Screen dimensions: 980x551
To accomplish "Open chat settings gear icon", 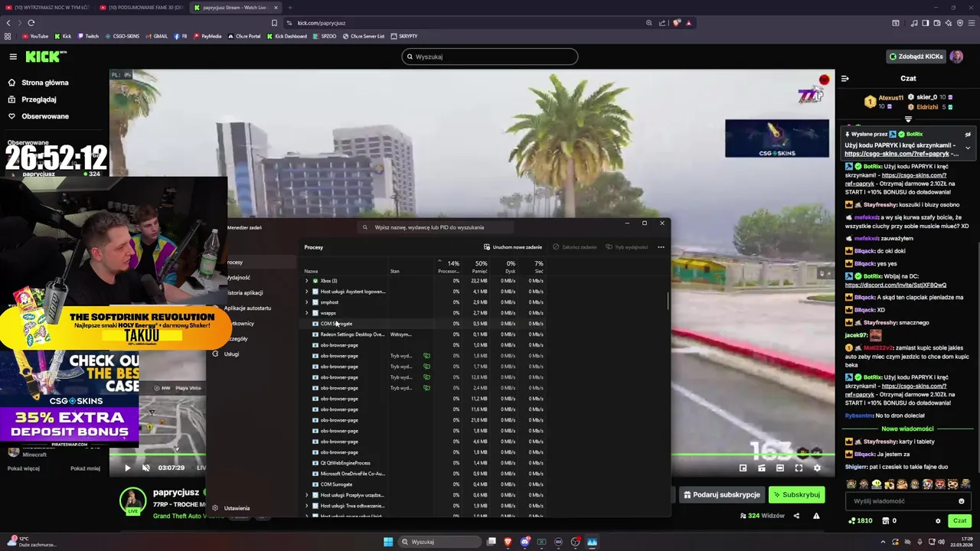I will pyautogui.click(x=938, y=521).
